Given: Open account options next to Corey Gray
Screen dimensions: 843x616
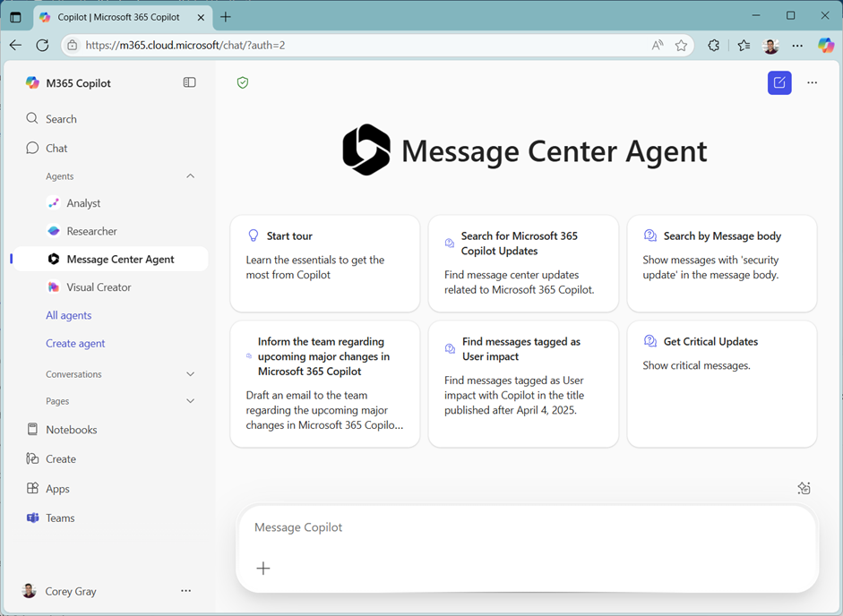Looking at the screenshot, I should [185, 591].
